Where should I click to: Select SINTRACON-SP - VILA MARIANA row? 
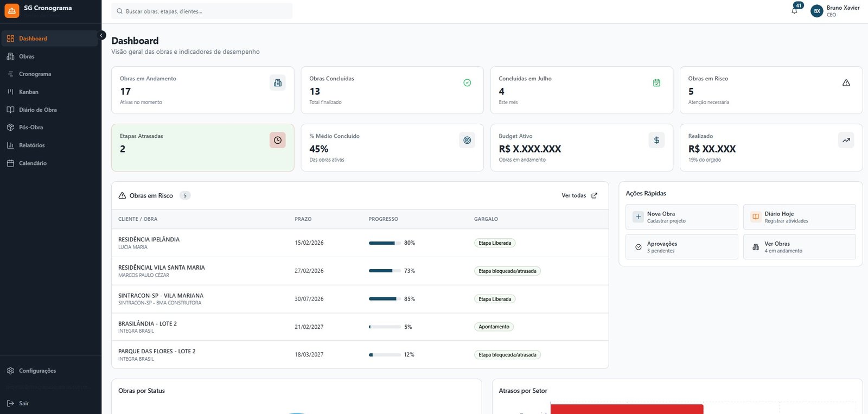click(x=360, y=299)
